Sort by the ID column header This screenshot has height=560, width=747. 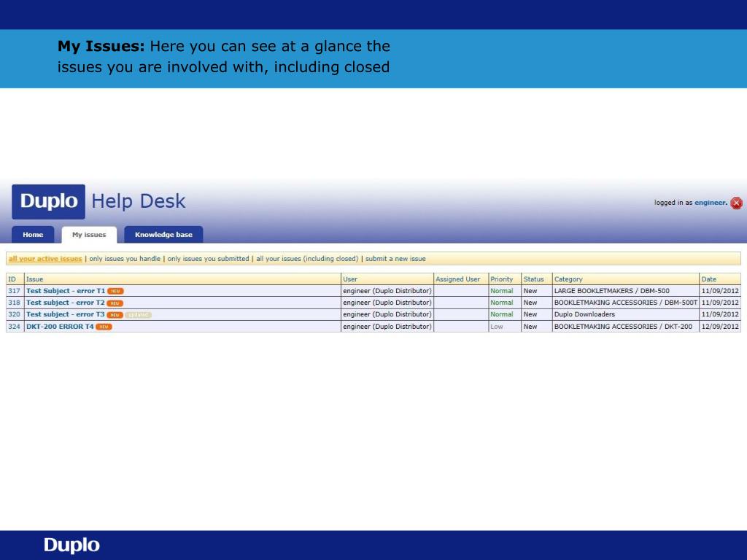coord(12,279)
